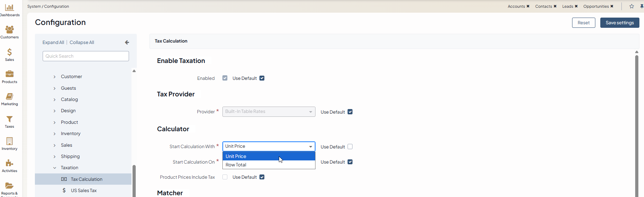Open the US Sales Tax menu item
The height and width of the screenshot is (197, 644).
[84, 190]
